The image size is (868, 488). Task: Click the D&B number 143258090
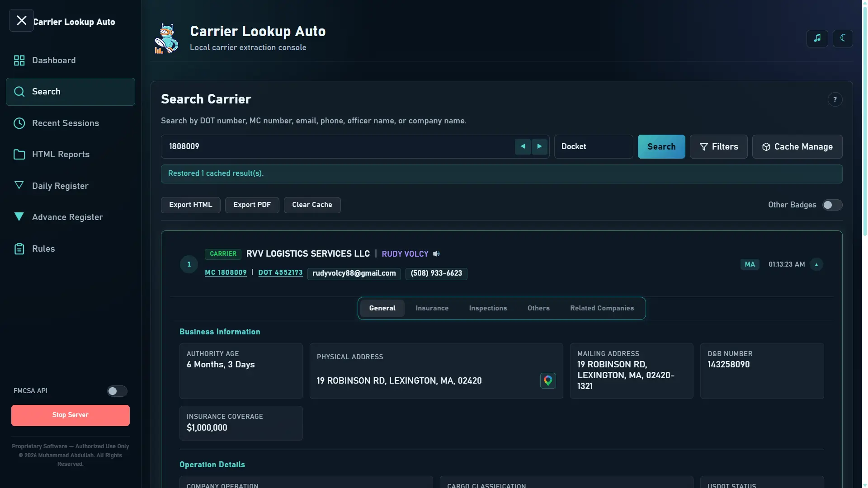[x=728, y=365]
